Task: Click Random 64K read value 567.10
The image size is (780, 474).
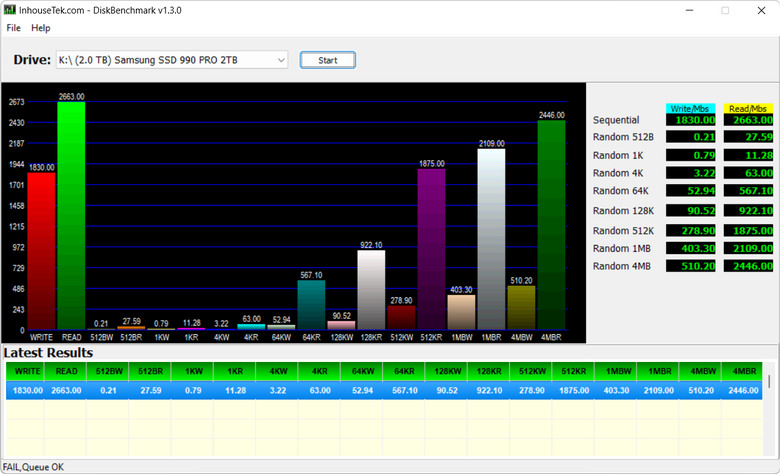Action: (748, 191)
